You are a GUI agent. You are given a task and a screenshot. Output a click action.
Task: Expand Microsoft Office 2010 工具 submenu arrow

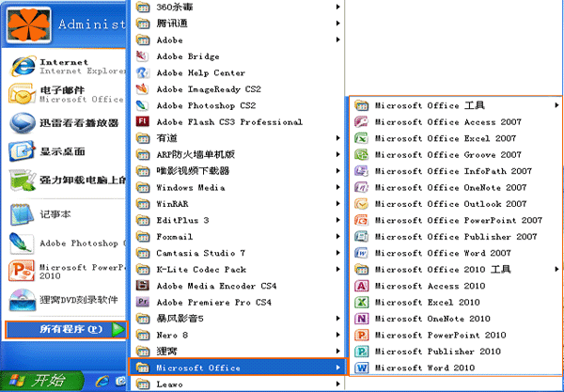pos(556,269)
